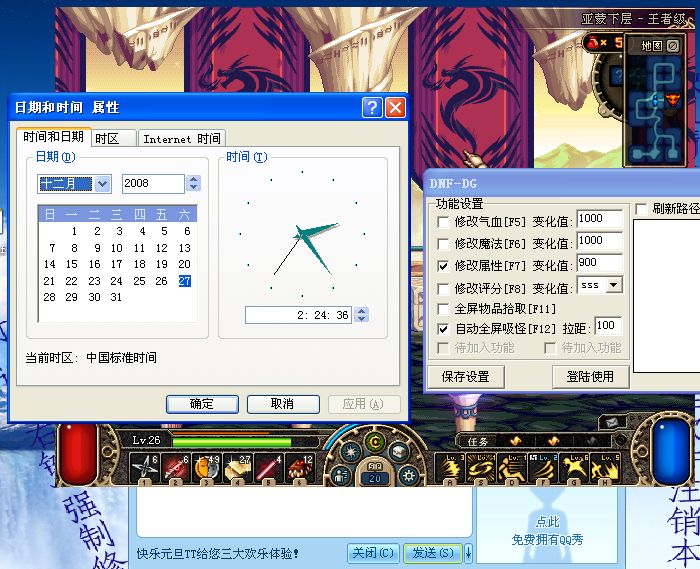Image resolution: width=700 pixels, height=569 pixels.
Task: Click the 属性 变化值 field 900
Action: 599,263
